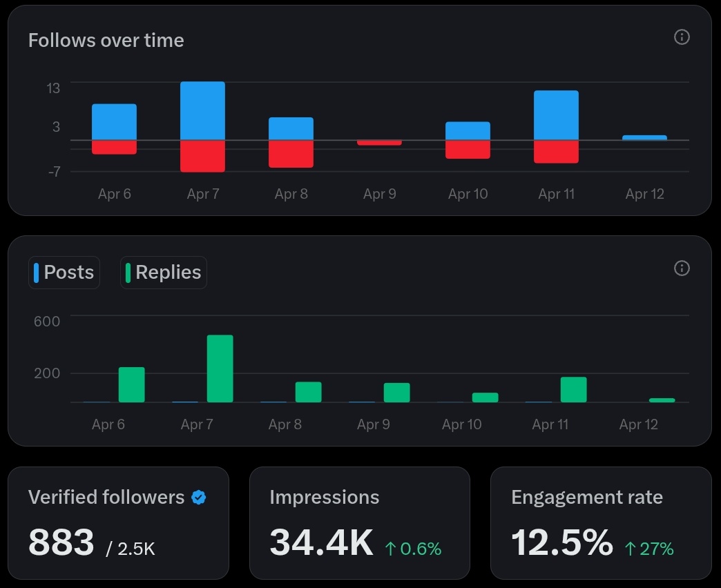
Task: Click the short green replies bar on Apr 12
Action: tap(662, 399)
